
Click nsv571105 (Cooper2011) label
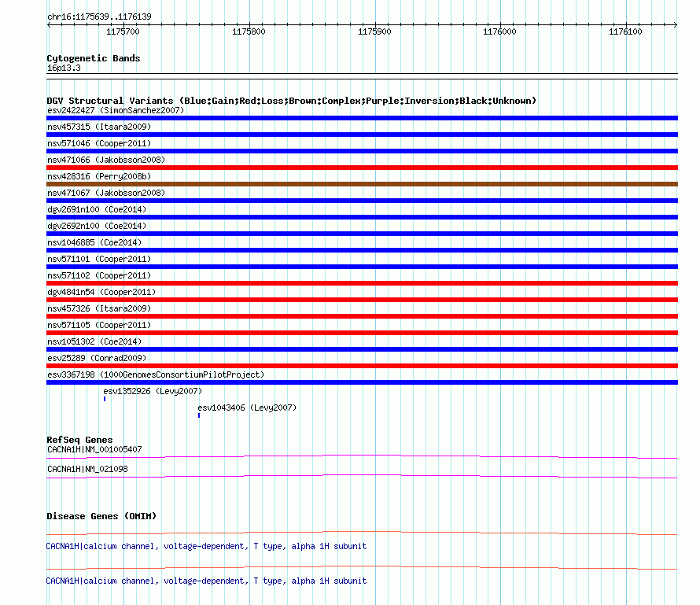point(99,325)
